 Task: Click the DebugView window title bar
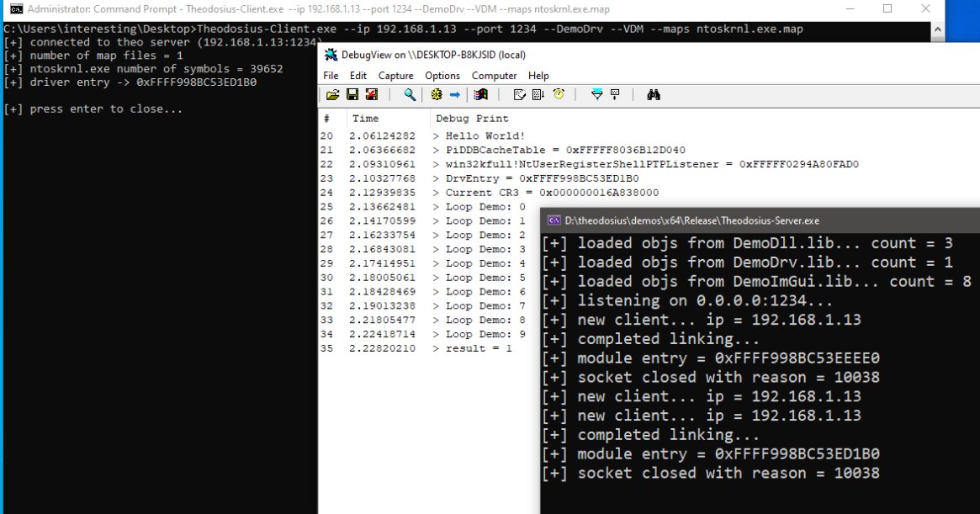pos(650,55)
